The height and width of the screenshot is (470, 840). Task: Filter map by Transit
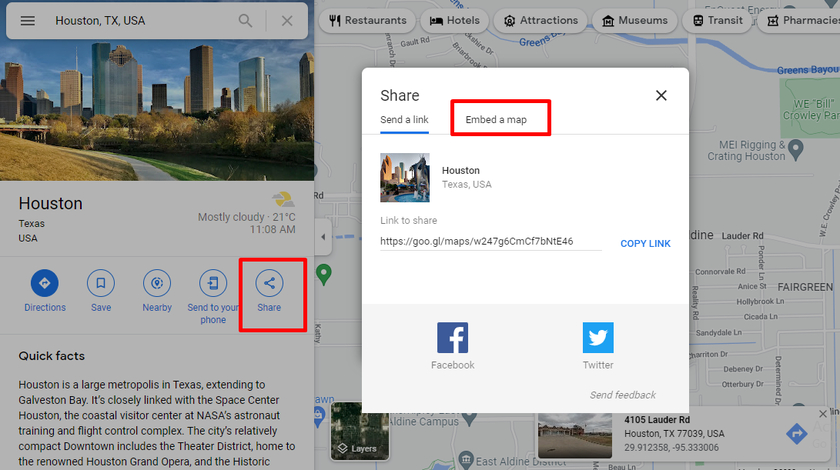click(717, 20)
